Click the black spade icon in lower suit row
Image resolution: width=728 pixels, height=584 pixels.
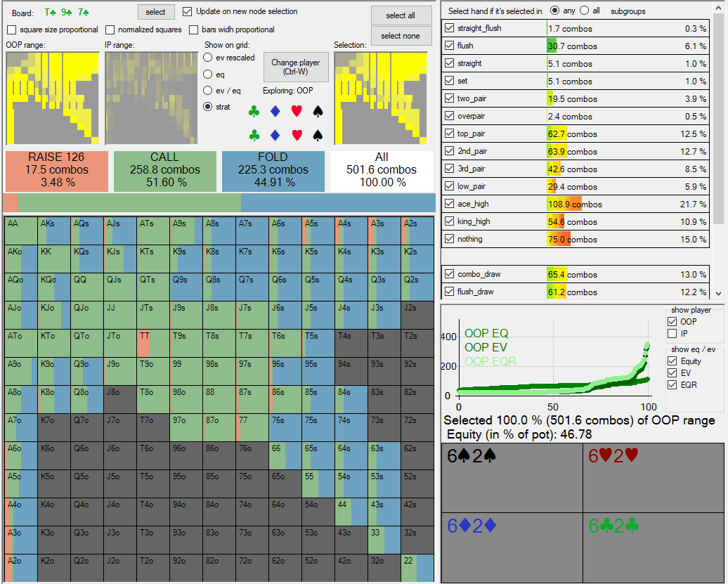[318, 135]
